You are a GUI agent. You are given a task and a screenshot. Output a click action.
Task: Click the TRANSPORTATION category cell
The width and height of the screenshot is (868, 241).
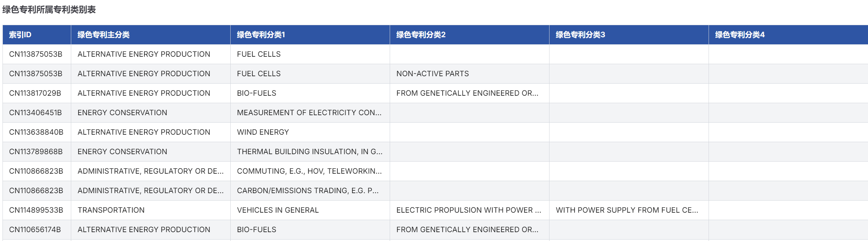click(x=111, y=210)
